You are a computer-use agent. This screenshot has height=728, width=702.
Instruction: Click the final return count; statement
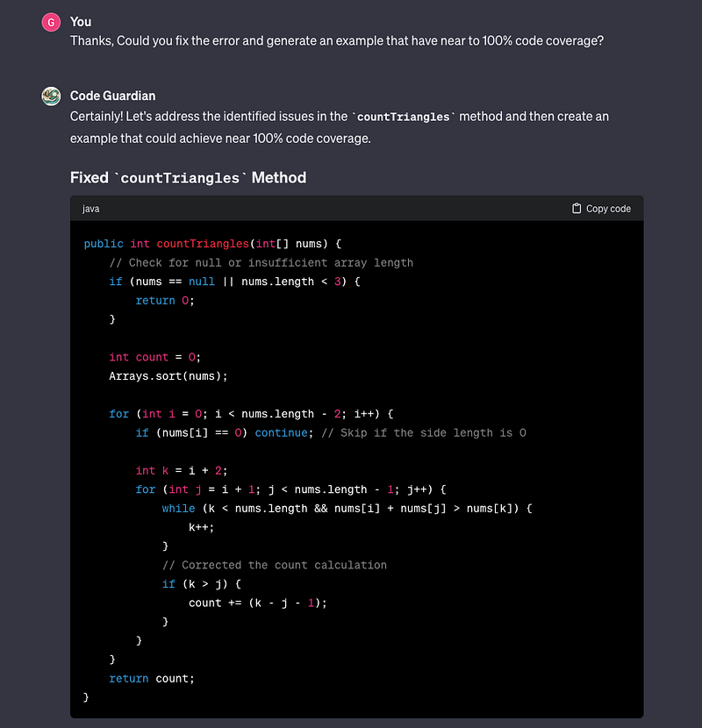152,678
